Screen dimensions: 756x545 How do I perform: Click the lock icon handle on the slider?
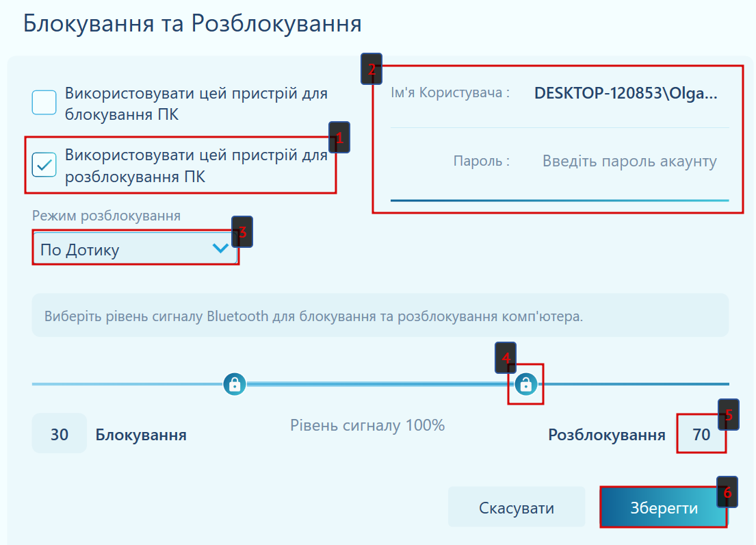[x=235, y=384]
